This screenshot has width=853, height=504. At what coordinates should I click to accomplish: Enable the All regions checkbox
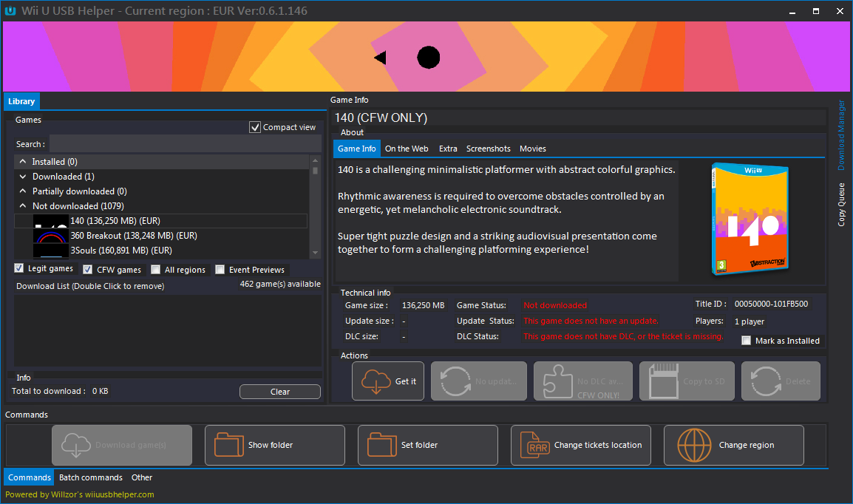click(x=155, y=270)
